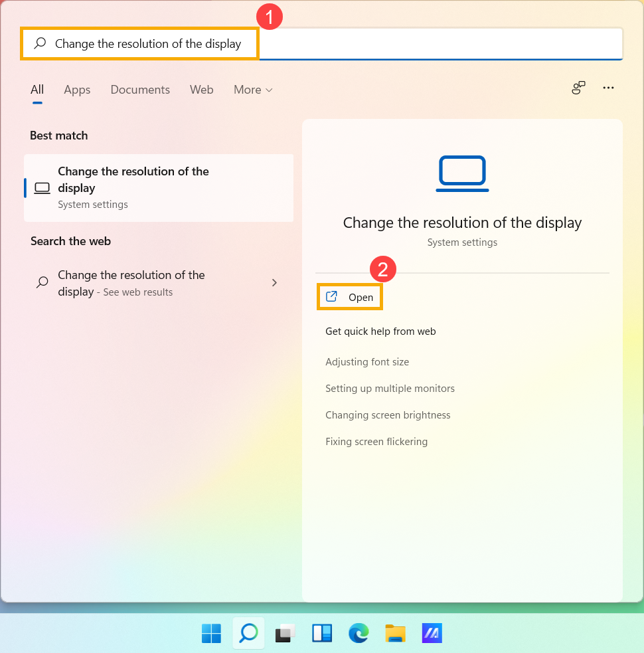The height and width of the screenshot is (653, 644).
Task: Select the Search icon on the taskbar
Action: click(248, 633)
